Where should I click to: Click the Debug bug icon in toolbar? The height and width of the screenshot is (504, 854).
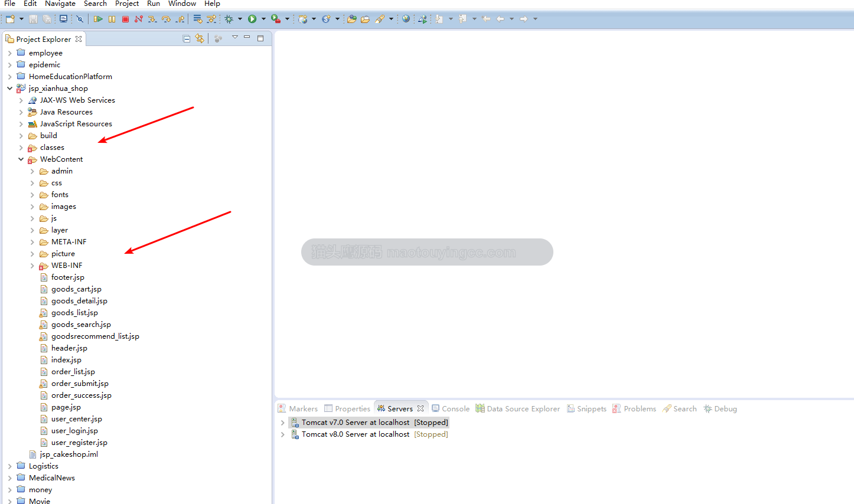[229, 19]
